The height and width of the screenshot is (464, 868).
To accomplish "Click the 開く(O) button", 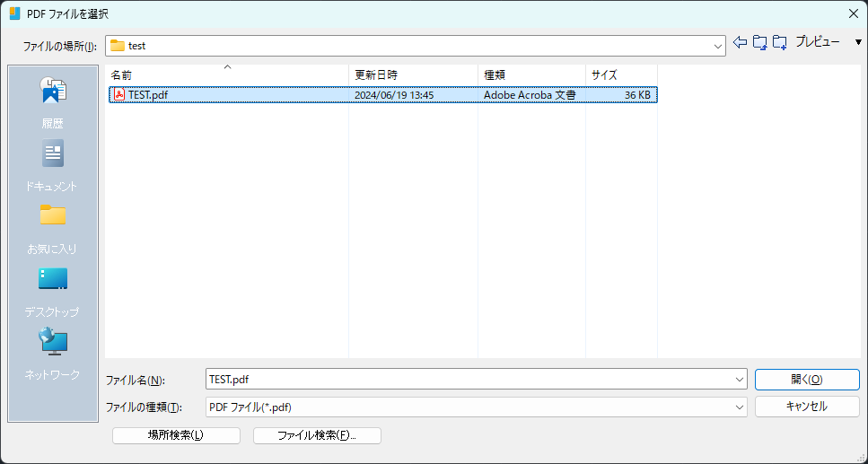I will 807,380.
